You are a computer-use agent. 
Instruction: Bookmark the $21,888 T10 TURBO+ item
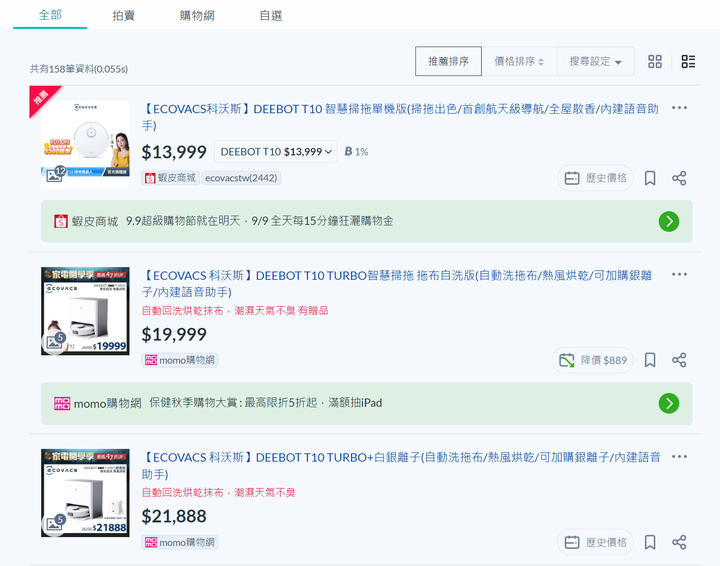pos(650,542)
